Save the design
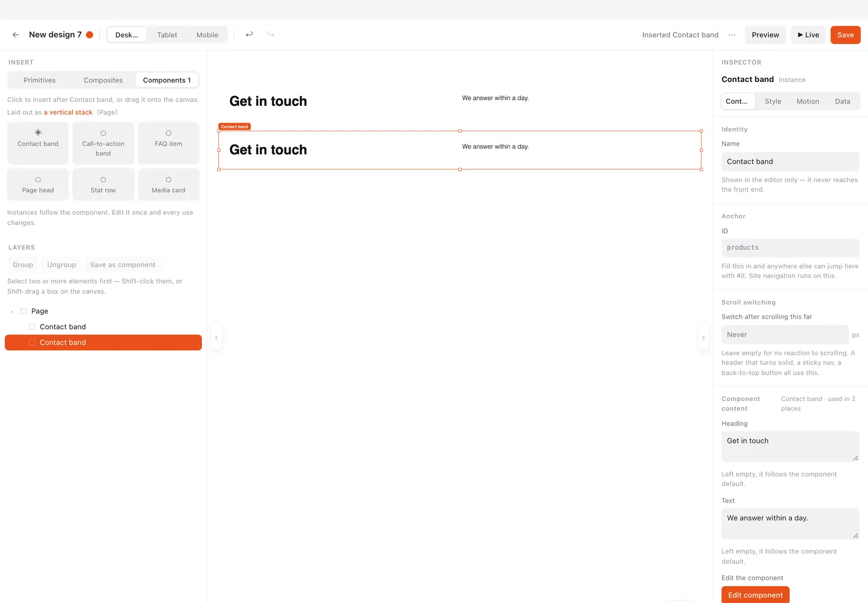The width and height of the screenshot is (868, 603). click(845, 35)
